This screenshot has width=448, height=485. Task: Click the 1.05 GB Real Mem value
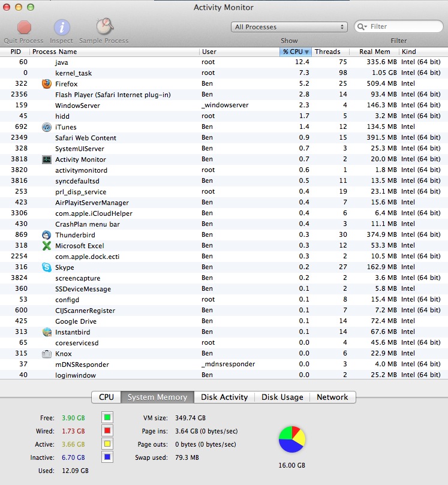pyautogui.click(x=384, y=73)
